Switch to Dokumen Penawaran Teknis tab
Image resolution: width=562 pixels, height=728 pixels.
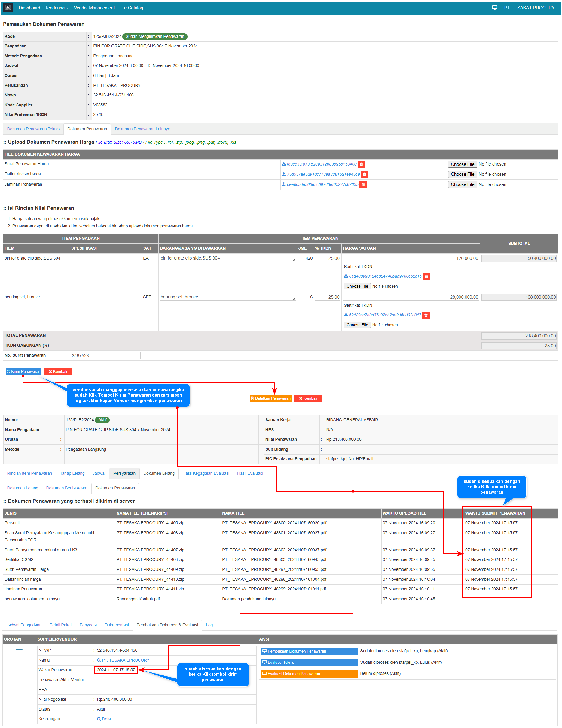[33, 129]
